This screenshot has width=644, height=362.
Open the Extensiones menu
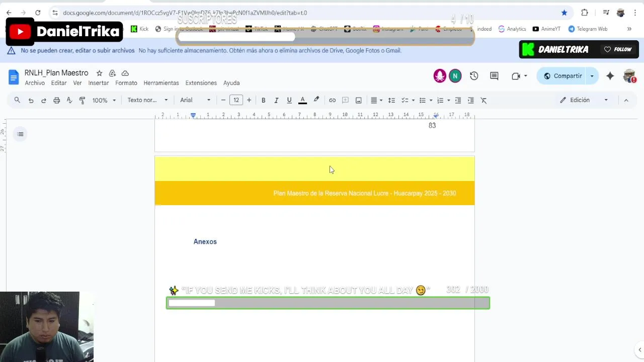201,83
